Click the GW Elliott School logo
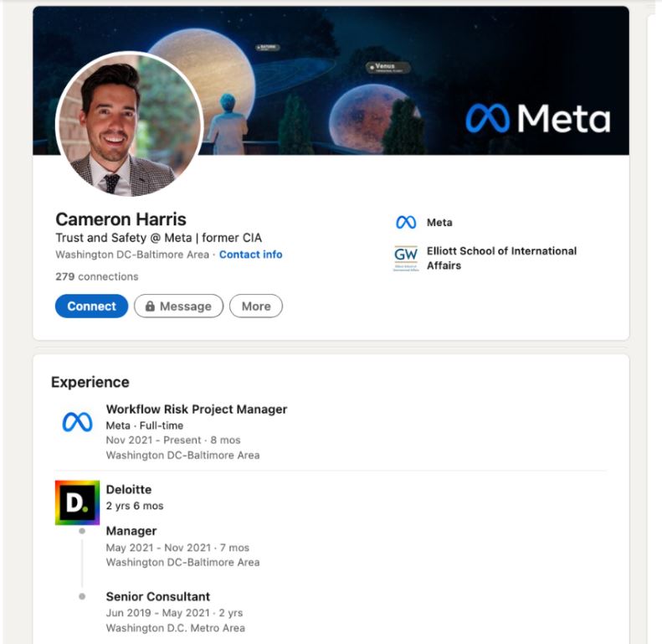The height and width of the screenshot is (644, 662). (406, 258)
